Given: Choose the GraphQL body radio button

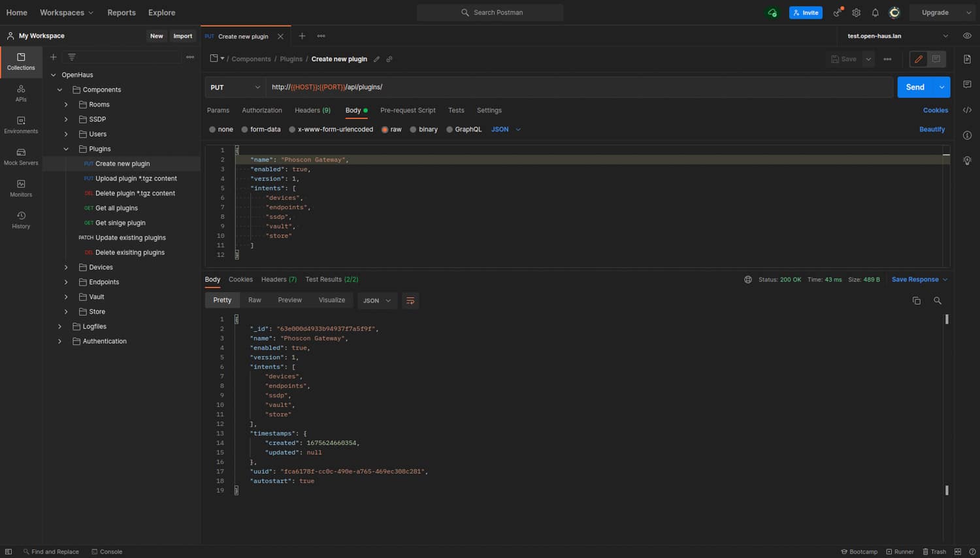Looking at the screenshot, I should point(449,129).
